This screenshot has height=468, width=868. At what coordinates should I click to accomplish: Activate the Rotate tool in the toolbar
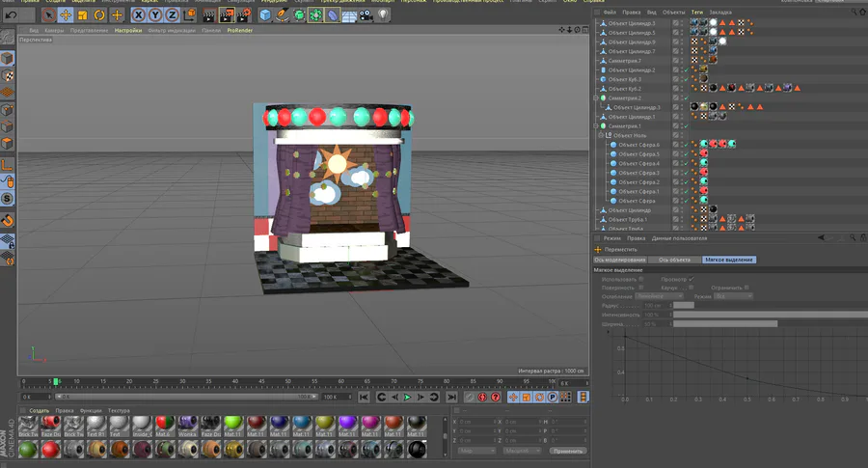pyautogui.click(x=99, y=14)
